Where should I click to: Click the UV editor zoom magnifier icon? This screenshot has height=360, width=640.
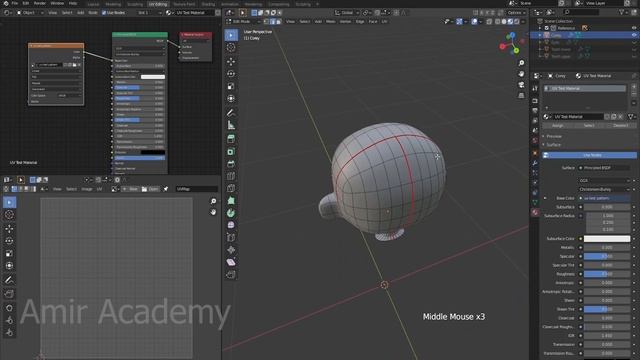(213, 201)
